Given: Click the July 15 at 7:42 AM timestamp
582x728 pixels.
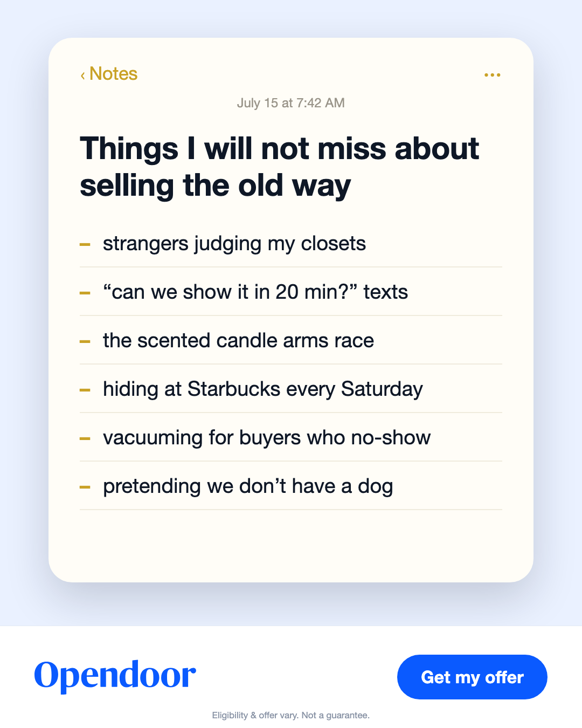Looking at the screenshot, I should coord(291,103).
